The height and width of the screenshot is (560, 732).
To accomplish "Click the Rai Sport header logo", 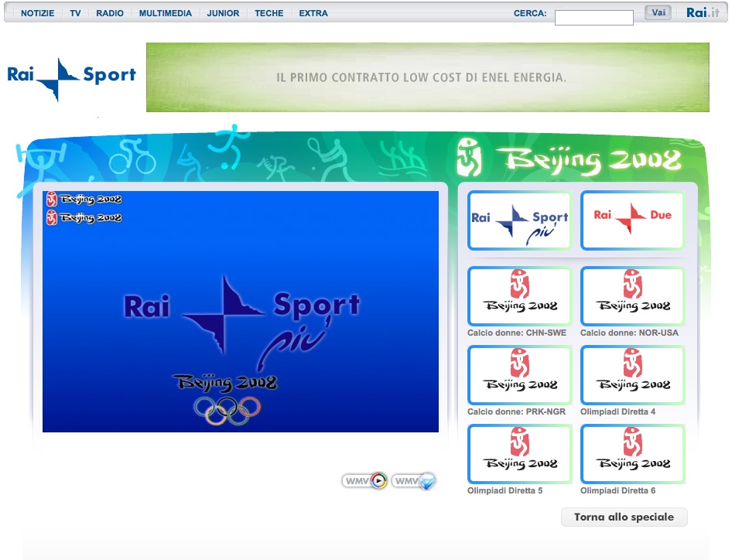I will 71,78.
